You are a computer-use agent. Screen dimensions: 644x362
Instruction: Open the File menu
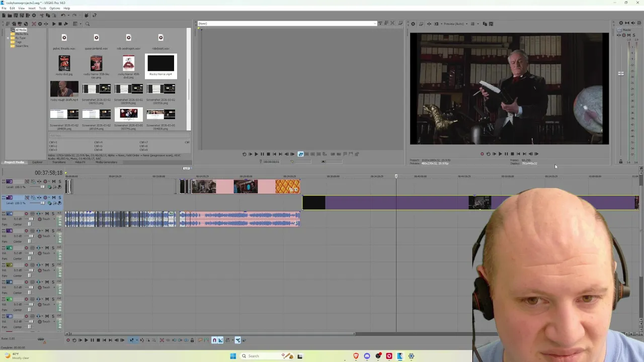coord(4,8)
